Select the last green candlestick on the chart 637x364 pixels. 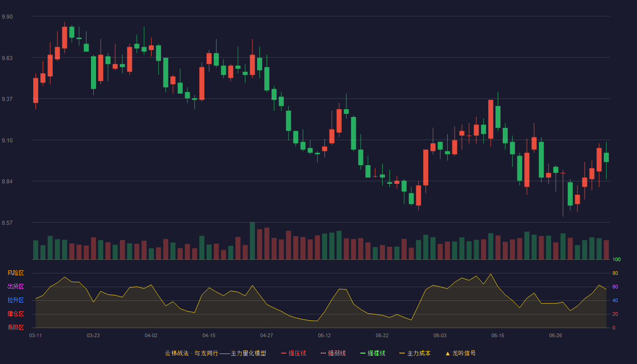click(606, 157)
